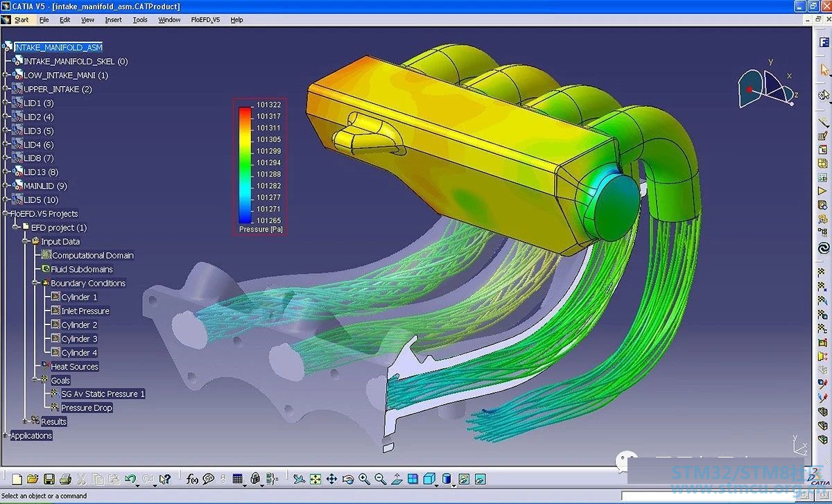Collapse the Goals tree node
Image resolution: width=832 pixels, height=504 pixels.
[35, 380]
